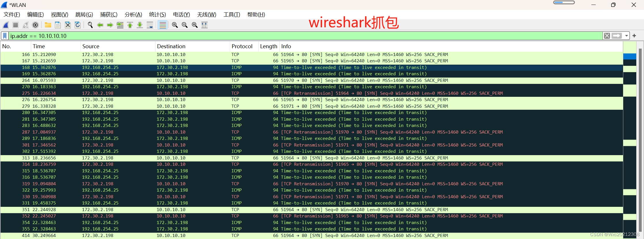This screenshot has height=239, width=644.
Task: Go to a specified packet
Action: (x=120, y=25)
